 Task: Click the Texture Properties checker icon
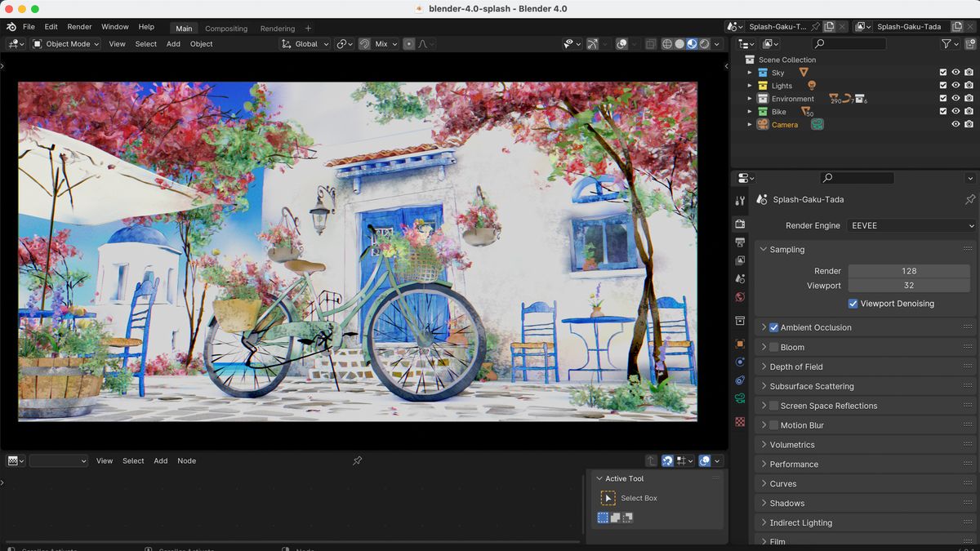pos(739,420)
